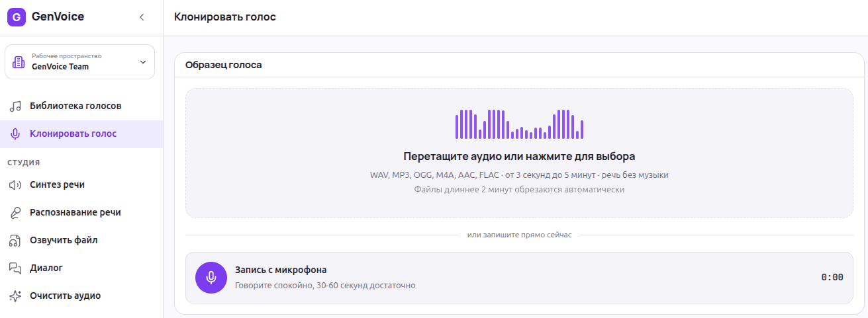Open Распознавание речи in the sidebar
Viewport: 868px width, 318px height.
point(81,213)
